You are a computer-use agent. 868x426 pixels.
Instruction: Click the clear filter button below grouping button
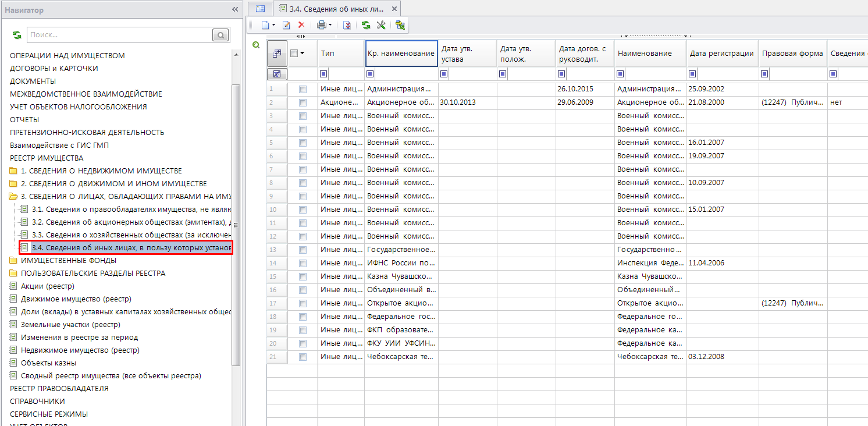tap(277, 74)
